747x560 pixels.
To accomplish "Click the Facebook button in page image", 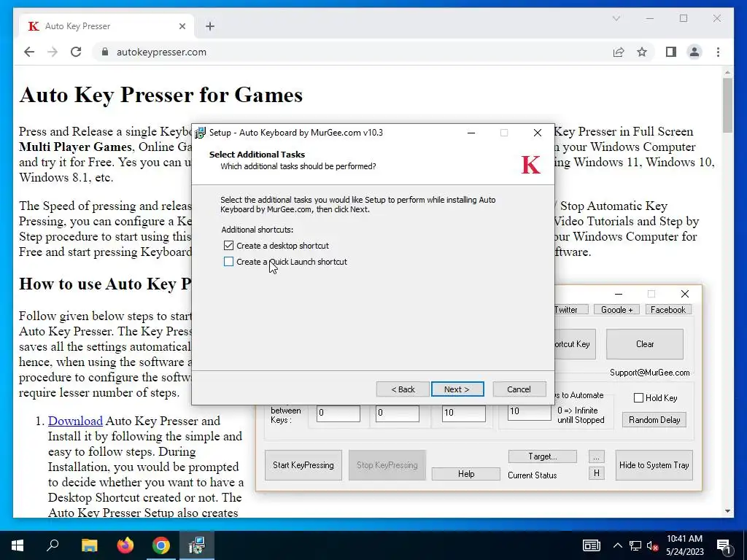I will coord(668,309).
